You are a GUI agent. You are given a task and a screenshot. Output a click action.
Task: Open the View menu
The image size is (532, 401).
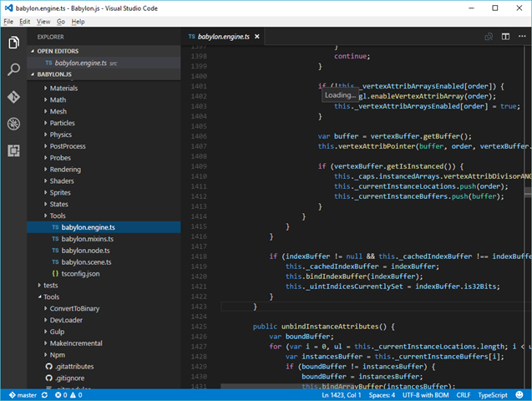tap(43, 22)
